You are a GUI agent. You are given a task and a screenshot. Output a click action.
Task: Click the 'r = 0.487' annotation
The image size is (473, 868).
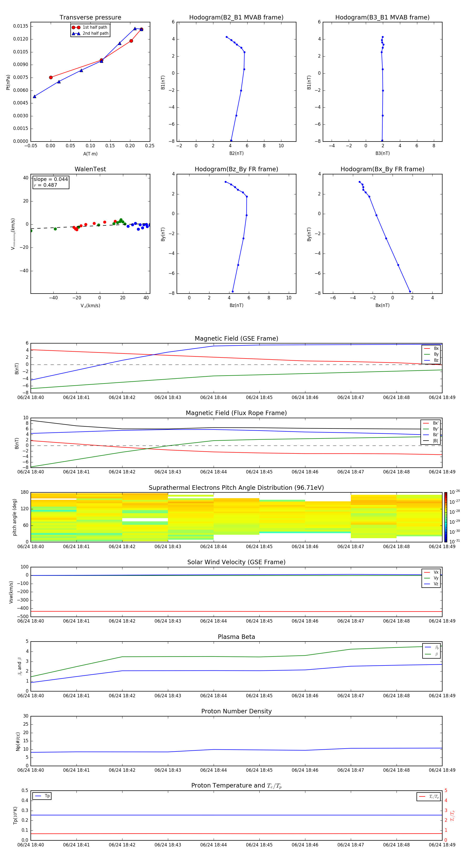45,185
